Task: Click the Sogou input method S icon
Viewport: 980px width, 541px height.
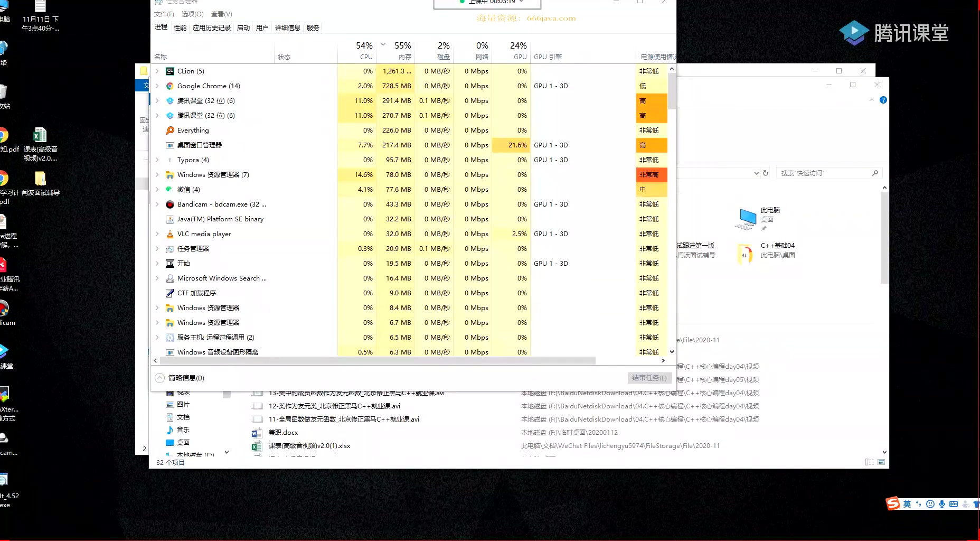Action: pyautogui.click(x=893, y=503)
